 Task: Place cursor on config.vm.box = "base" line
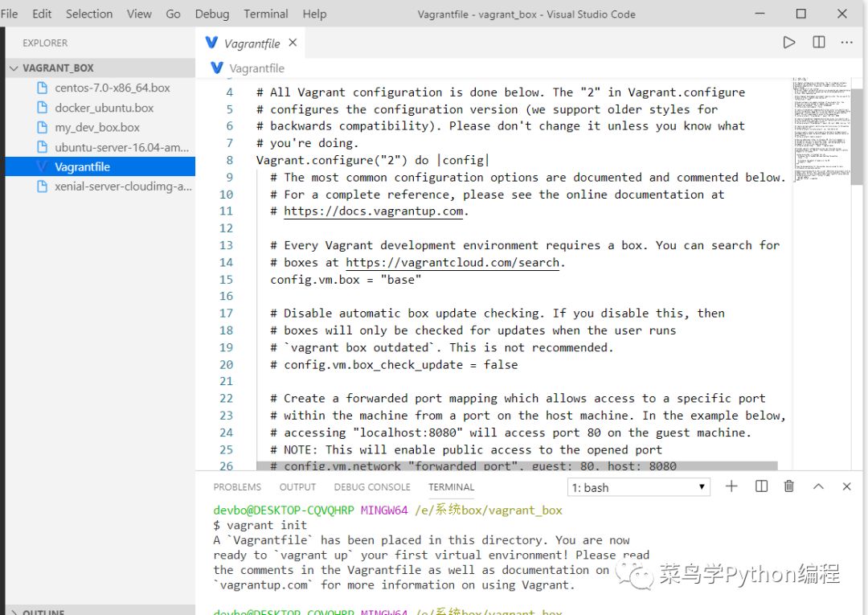click(346, 280)
